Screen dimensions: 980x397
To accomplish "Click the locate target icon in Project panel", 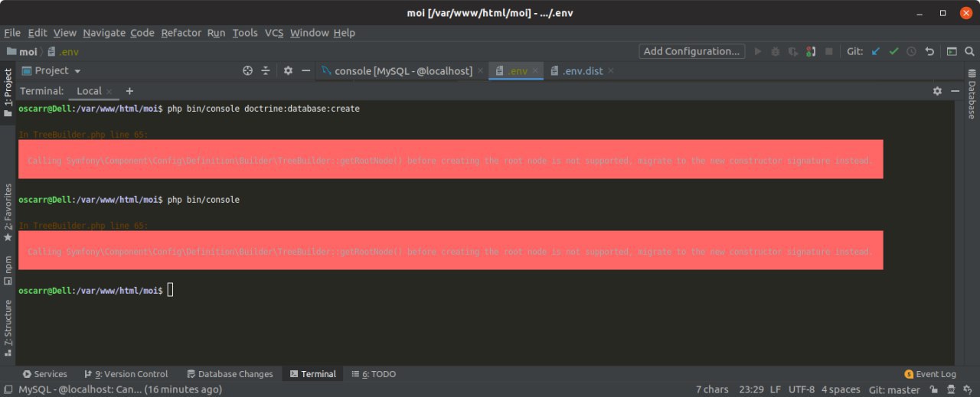I will click(x=247, y=70).
